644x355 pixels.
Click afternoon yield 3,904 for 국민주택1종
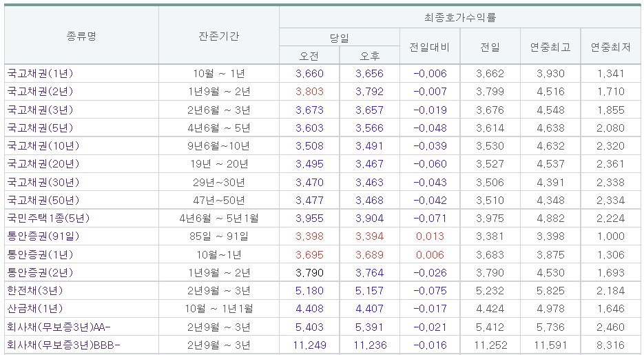[370, 219]
